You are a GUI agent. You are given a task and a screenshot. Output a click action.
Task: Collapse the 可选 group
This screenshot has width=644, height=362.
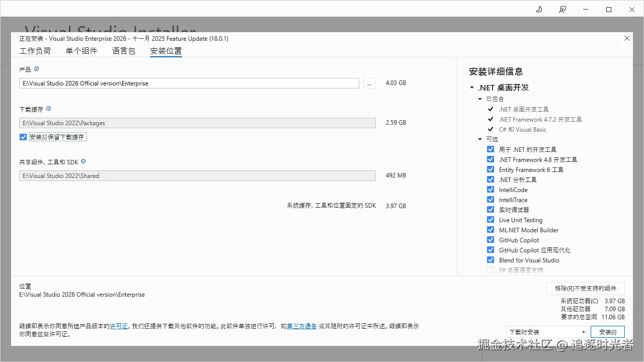[480, 139]
